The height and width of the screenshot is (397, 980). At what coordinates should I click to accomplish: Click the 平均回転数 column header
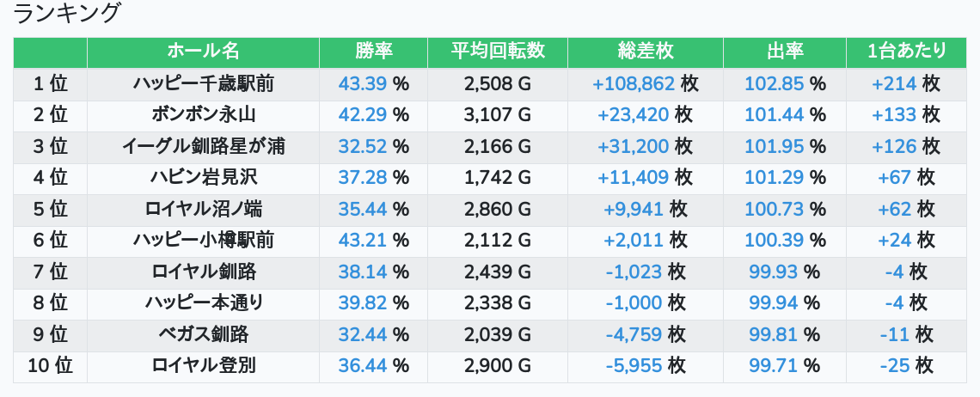pyautogui.click(x=498, y=52)
